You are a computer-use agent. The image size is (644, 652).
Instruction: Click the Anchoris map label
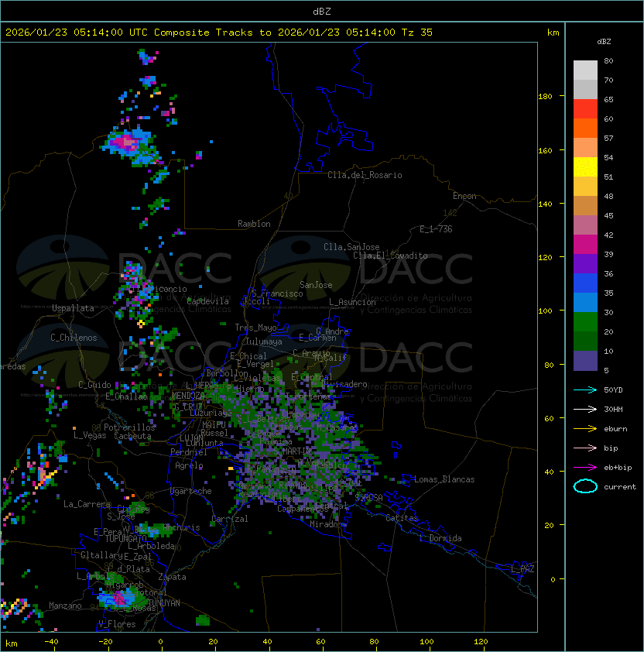181,527
